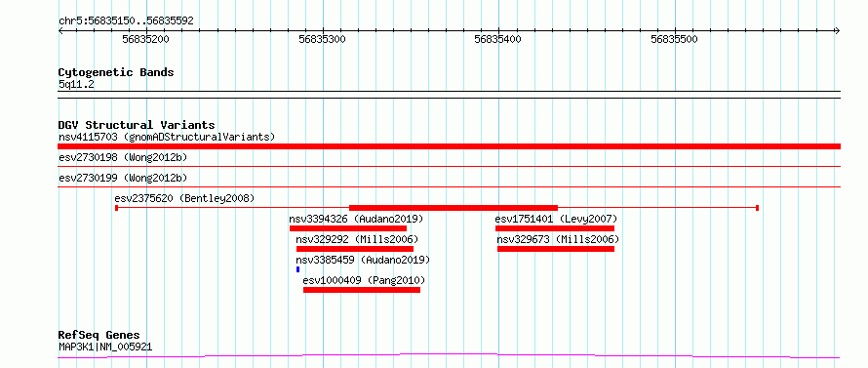Viewport: 868px width, 368px height.
Task: Click red bar under nsv329292
Action: [355, 249]
